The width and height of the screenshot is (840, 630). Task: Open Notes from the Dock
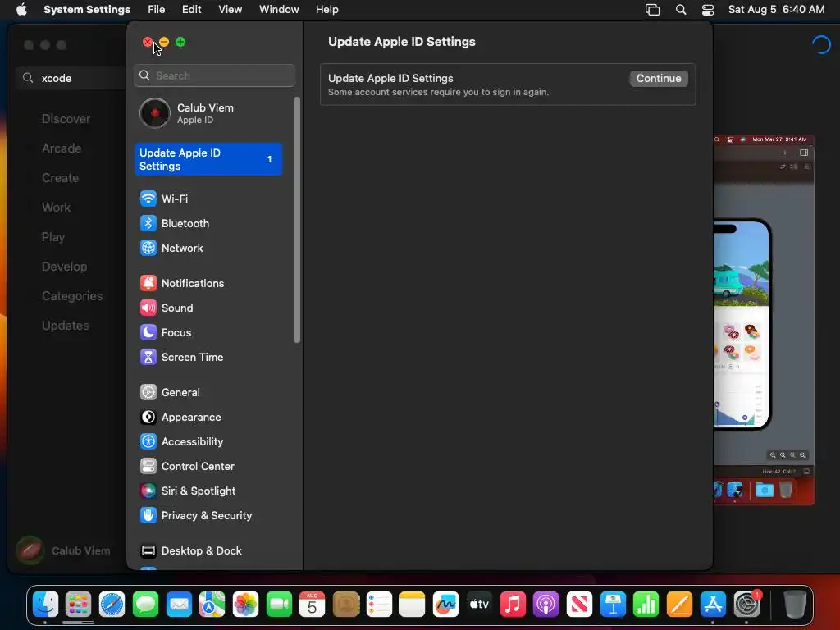pos(413,605)
